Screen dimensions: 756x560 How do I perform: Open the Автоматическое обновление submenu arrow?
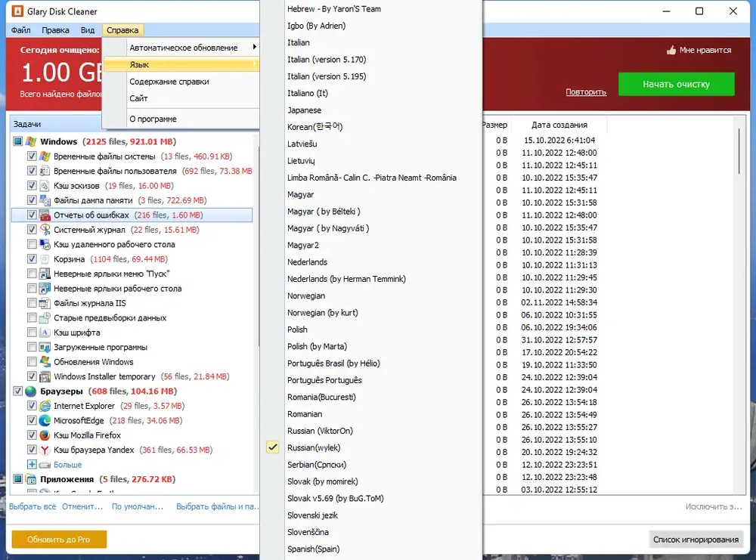[254, 47]
